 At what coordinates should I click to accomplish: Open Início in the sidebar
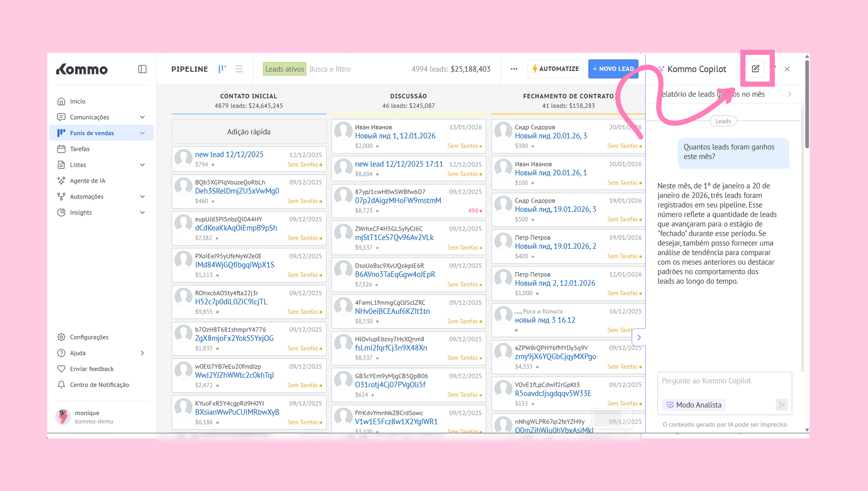[x=77, y=101]
